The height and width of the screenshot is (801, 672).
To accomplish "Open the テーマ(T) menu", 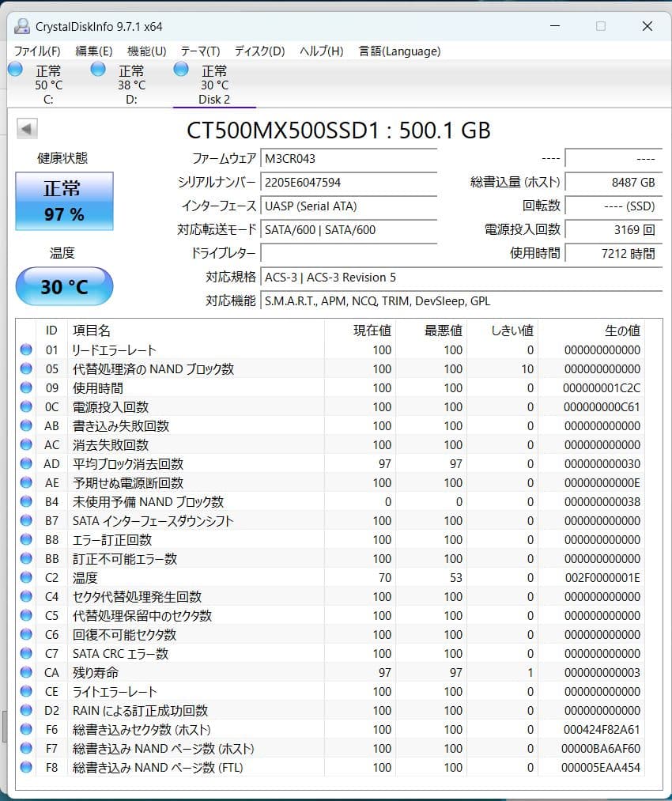I will tap(200, 51).
